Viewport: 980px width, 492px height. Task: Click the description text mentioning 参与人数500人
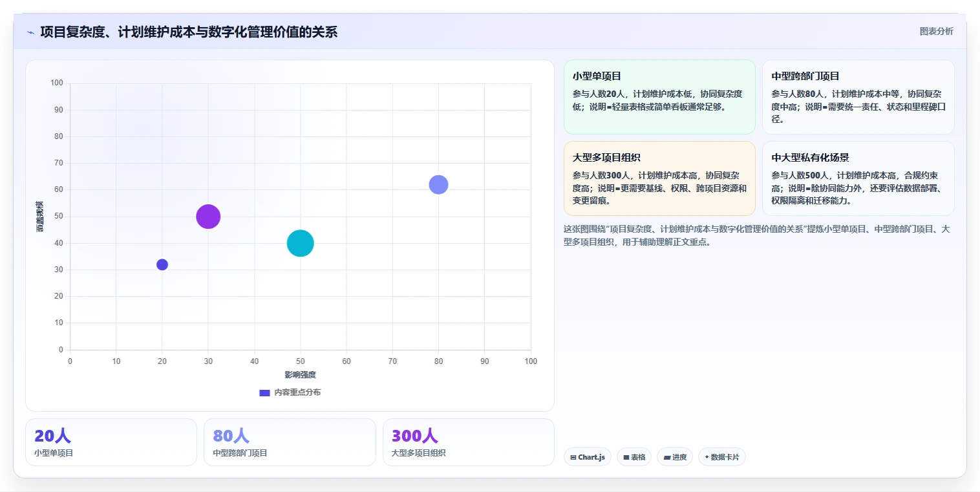pos(858,187)
